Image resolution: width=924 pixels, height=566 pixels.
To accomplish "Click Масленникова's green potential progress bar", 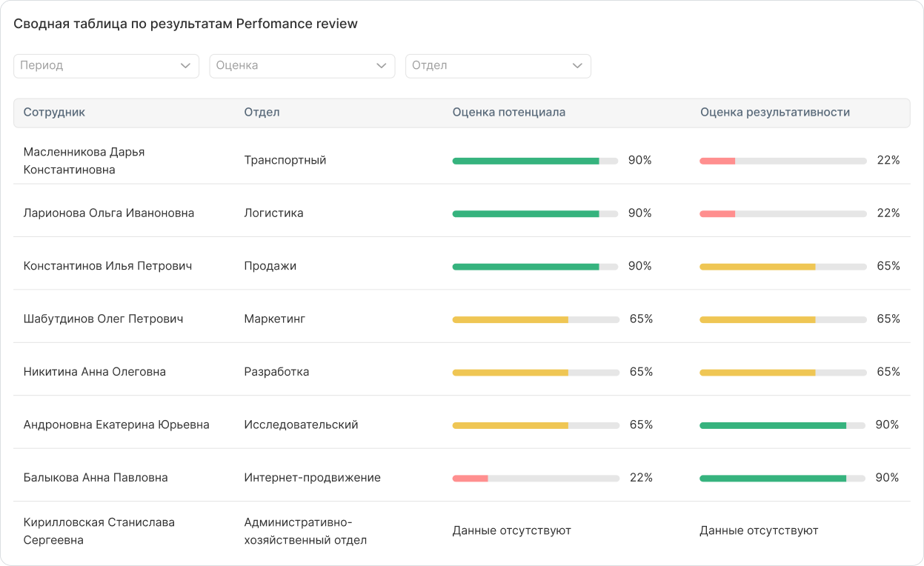I will 536,161.
